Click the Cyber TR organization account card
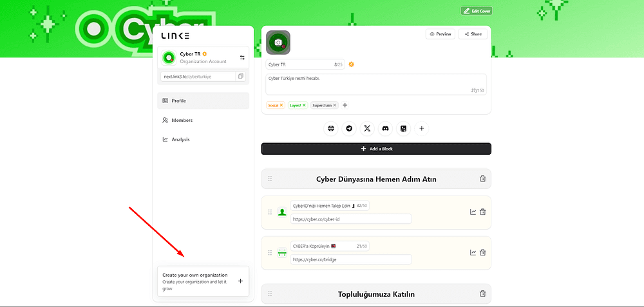 [x=203, y=57]
